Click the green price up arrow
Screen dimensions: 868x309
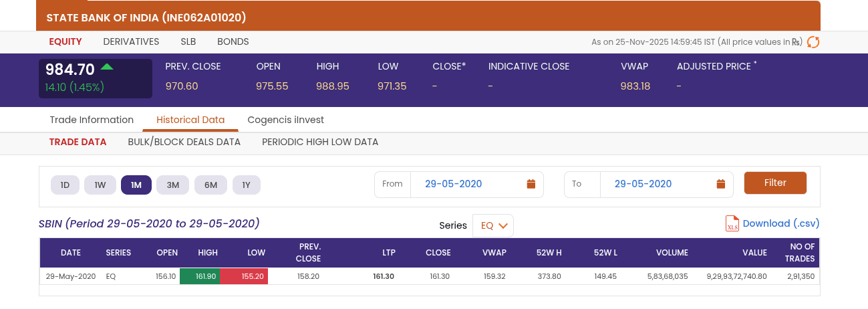107,67
